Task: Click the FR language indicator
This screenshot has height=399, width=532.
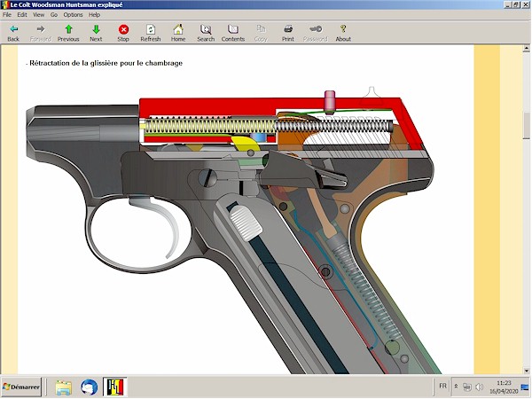Action: click(x=442, y=386)
